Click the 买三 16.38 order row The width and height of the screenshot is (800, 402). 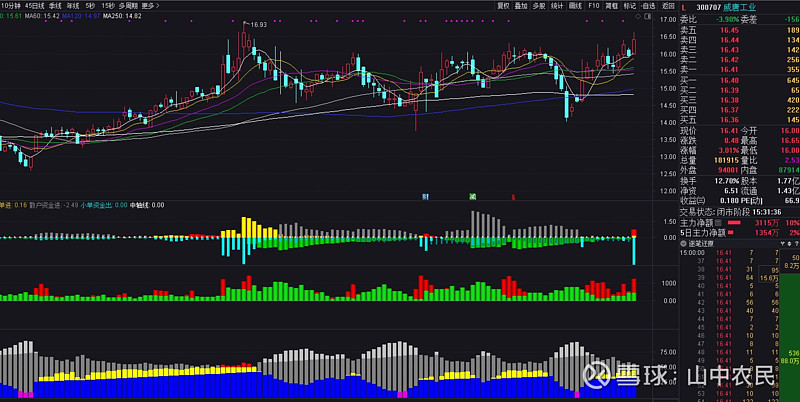(739, 100)
